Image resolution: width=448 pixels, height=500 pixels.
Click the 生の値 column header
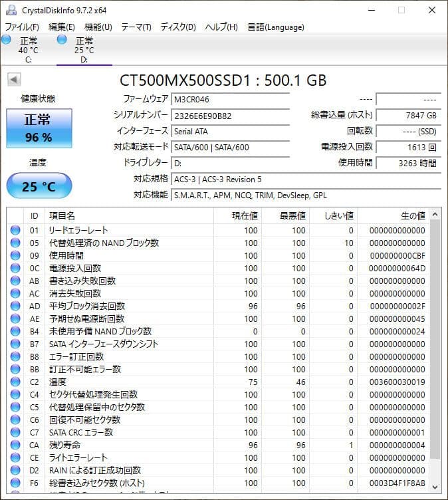point(393,216)
